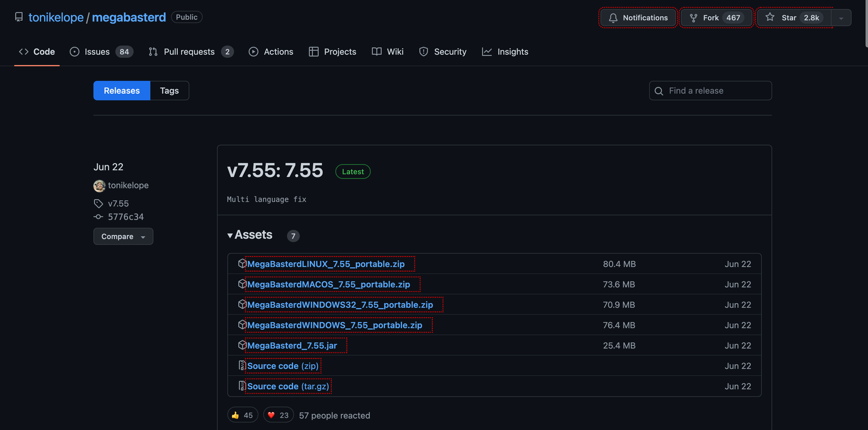Download MegaBasterdWINDOWS32_7.55_portable.zip

coord(340,305)
